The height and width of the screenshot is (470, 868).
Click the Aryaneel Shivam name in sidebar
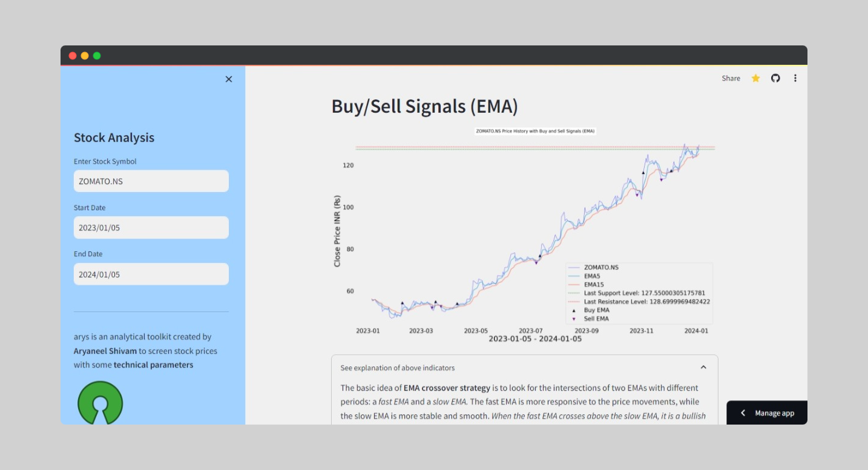[105, 351]
